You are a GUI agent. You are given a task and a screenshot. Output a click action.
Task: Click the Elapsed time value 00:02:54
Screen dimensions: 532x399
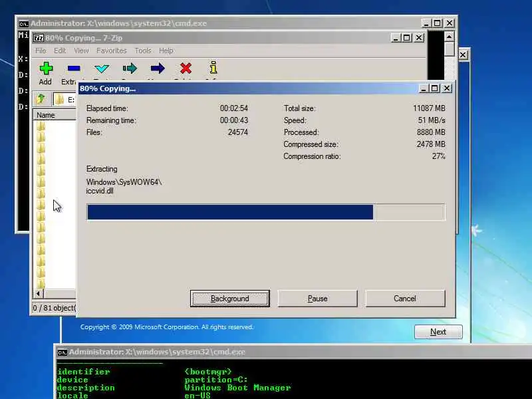click(x=234, y=108)
